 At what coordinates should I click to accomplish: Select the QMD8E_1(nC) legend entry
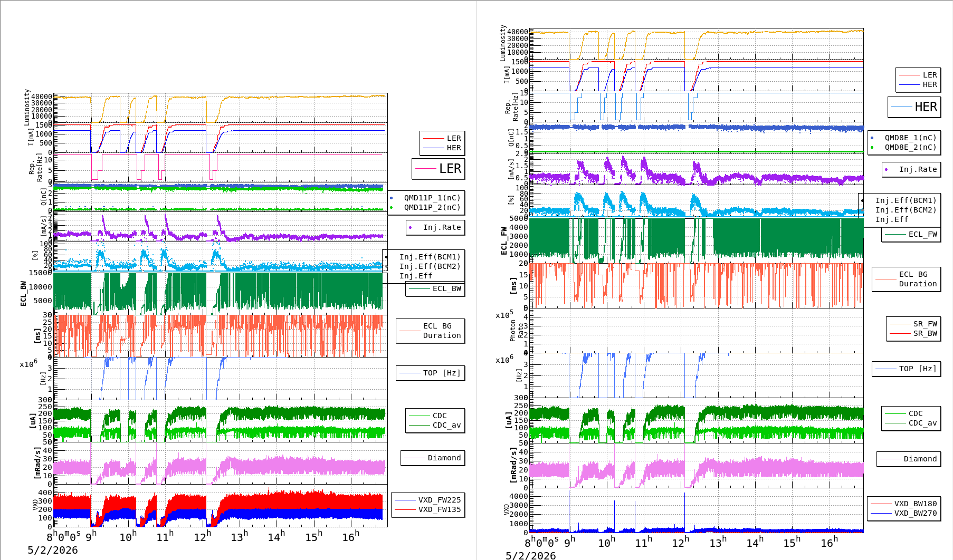tap(904, 138)
